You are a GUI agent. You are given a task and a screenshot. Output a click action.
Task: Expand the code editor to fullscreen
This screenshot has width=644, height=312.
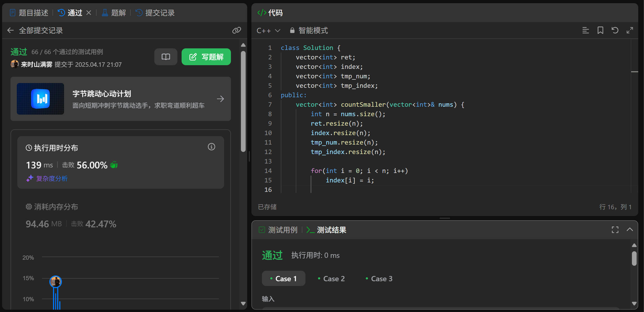pos(630,30)
